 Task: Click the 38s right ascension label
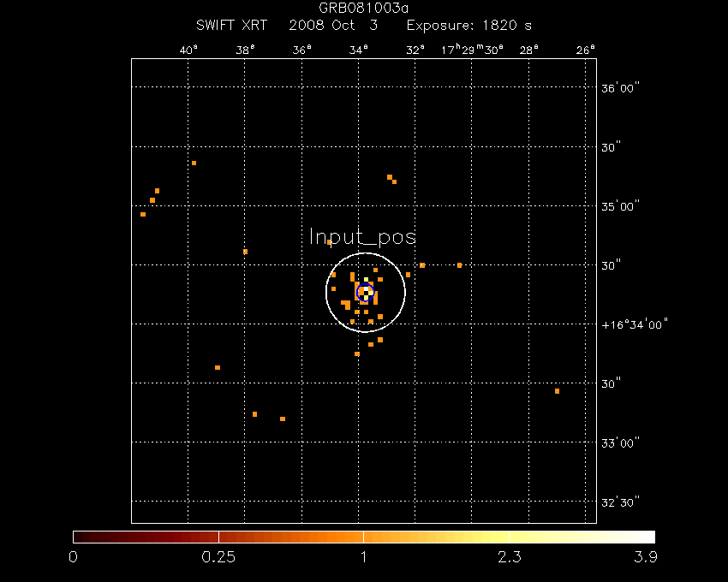[245, 50]
